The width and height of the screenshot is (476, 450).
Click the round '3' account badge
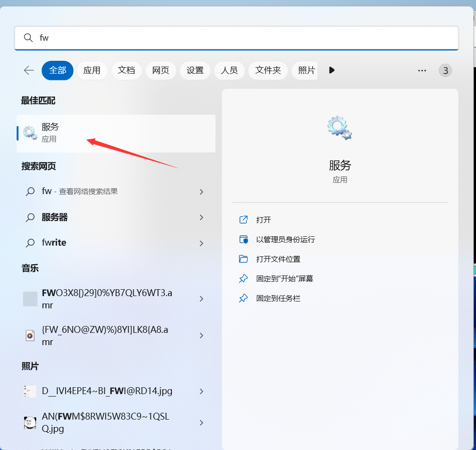(x=445, y=71)
